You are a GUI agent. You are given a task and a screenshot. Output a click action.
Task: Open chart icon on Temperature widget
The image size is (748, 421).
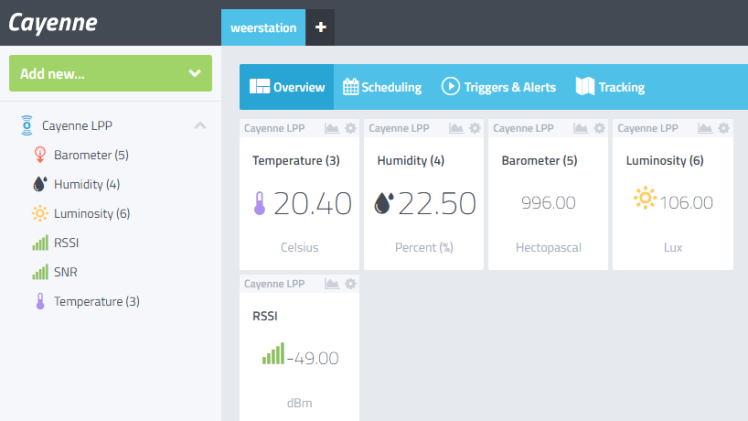331,128
